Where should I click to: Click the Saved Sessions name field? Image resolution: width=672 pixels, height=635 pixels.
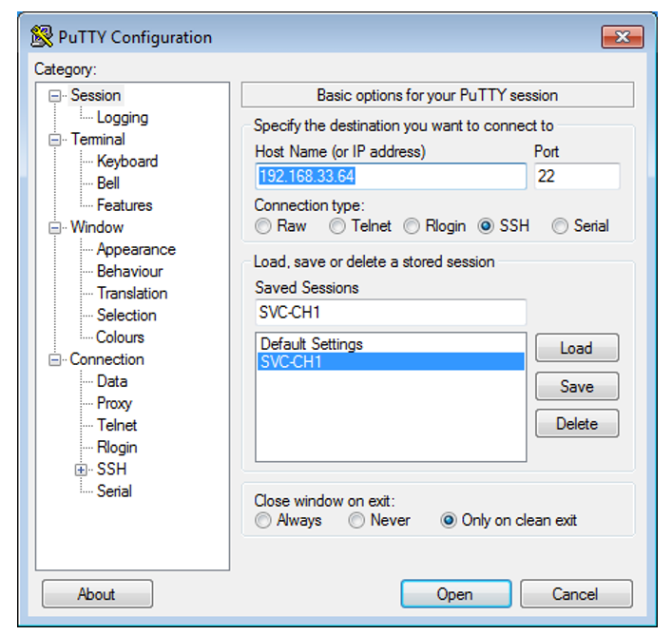(391, 313)
